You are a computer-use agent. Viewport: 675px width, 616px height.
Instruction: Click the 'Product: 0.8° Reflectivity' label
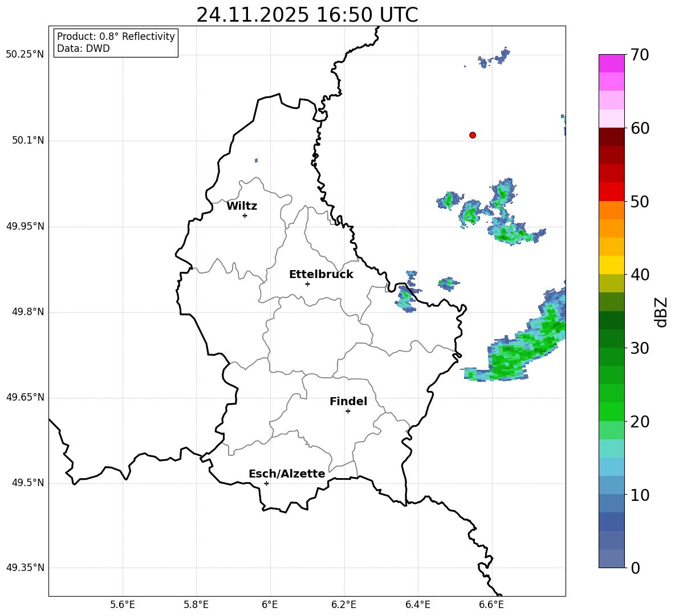click(x=116, y=36)
